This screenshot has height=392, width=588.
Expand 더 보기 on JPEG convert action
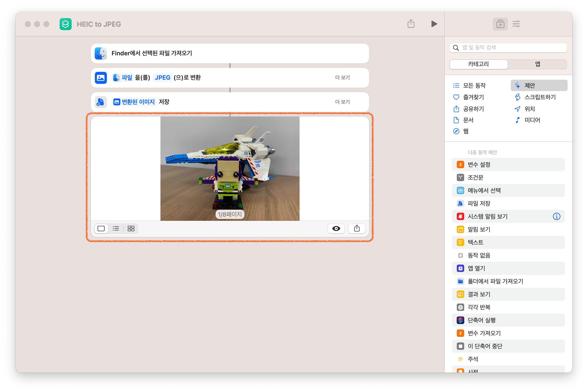(342, 78)
